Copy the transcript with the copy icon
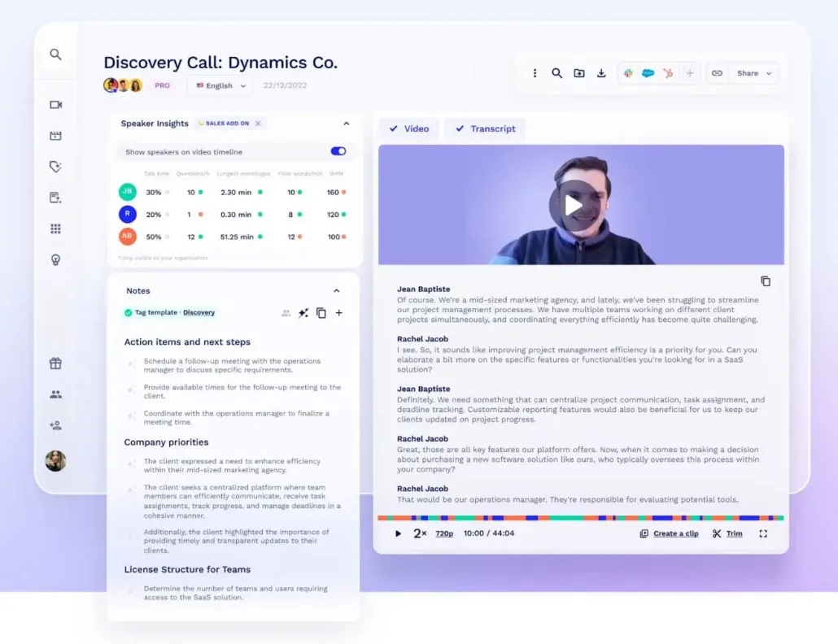This screenshot has width=838, height=644. click(766, 281)
